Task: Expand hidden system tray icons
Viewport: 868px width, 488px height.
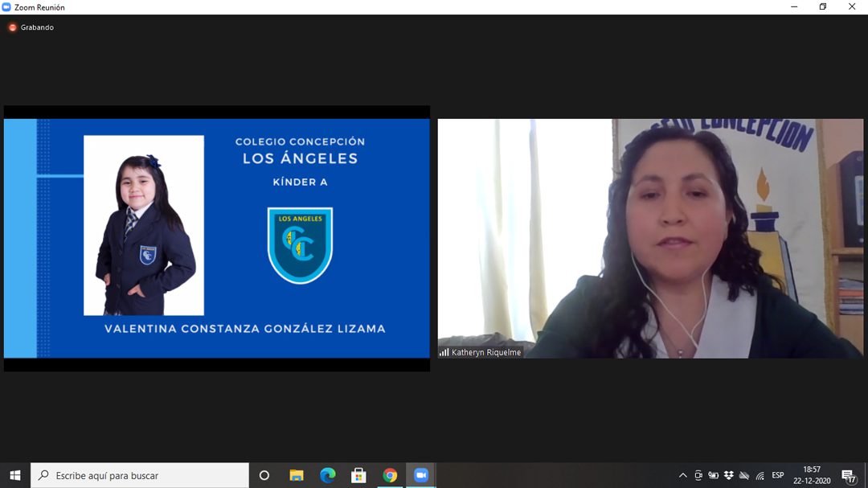Action: point(683,475)
